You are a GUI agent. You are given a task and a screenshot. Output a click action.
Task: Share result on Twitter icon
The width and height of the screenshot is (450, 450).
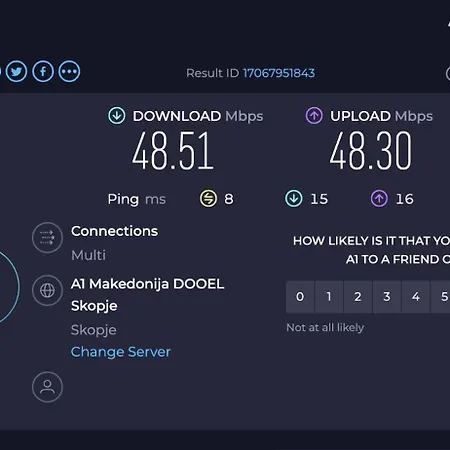coord(16,71)
